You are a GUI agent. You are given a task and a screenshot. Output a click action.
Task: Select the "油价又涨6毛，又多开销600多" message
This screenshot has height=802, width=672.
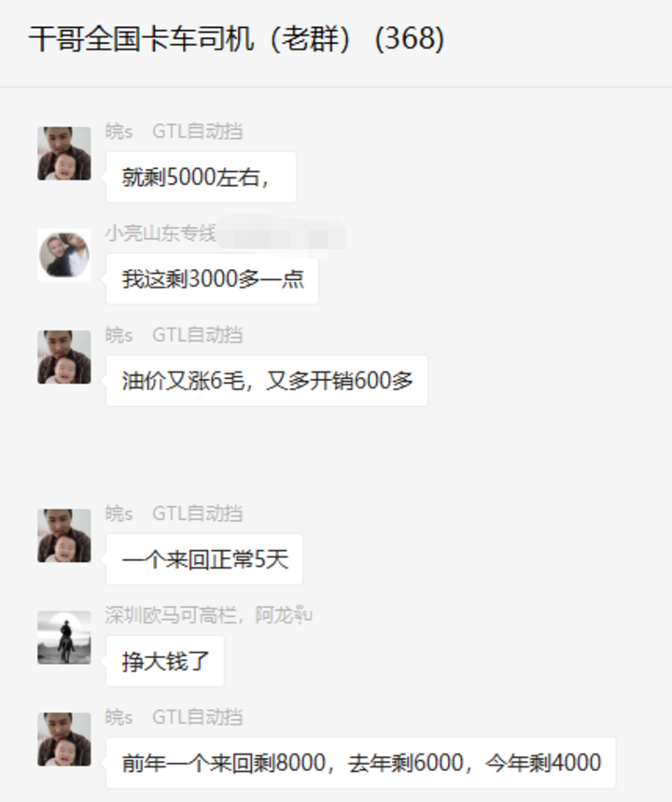click(x=267, y=381)
